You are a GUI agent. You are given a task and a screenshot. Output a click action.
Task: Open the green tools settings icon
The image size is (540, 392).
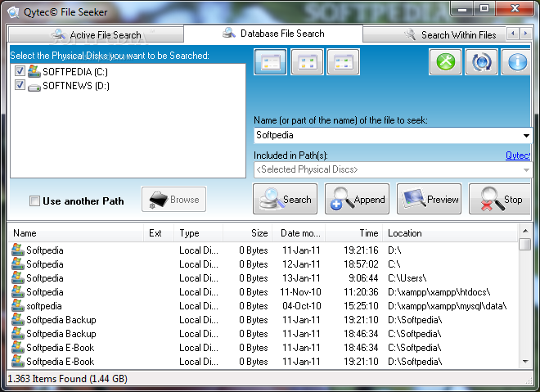click(445, 62)
